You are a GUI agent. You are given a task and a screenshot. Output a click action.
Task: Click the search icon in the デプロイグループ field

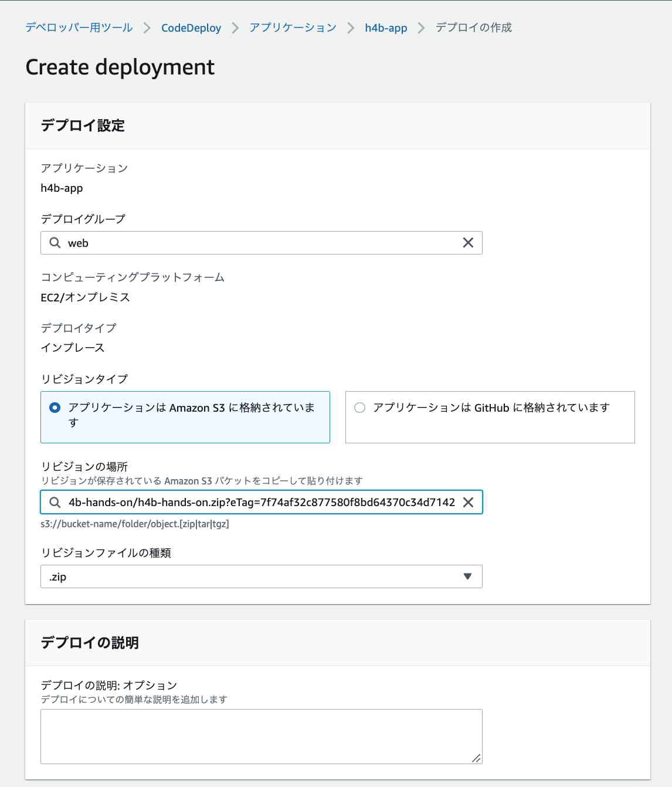[x=55, y=242]
